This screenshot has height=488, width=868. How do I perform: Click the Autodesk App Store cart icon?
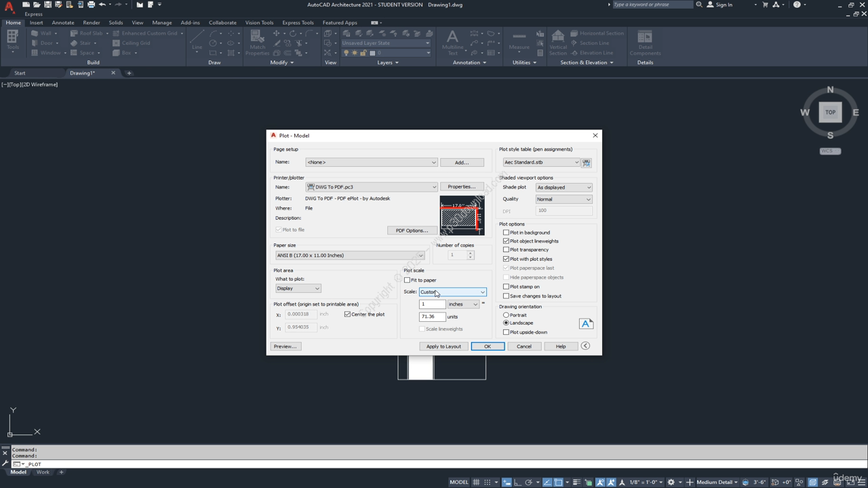pyautogui.click(x=766, y=5)
